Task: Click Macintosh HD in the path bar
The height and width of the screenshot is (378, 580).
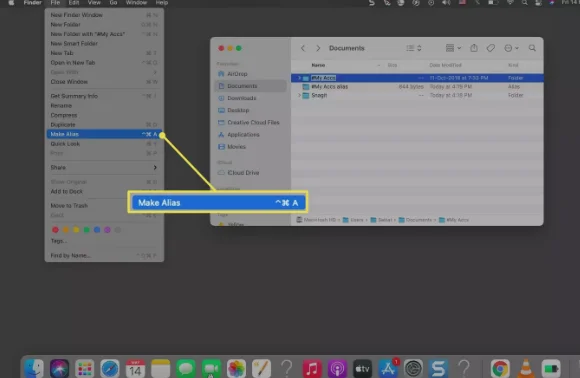Action: click(x=316, y=220)
